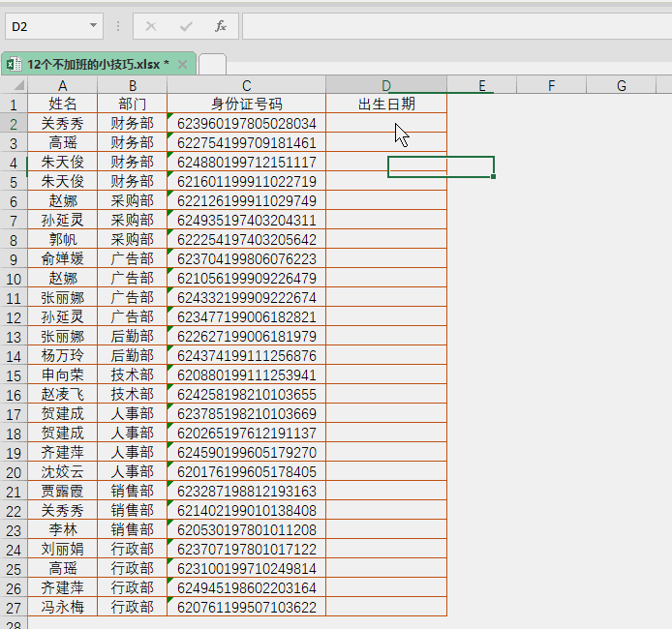Click the select-all corner above row 1
This screenshot has width=672, height=629.
pos(14,85)
